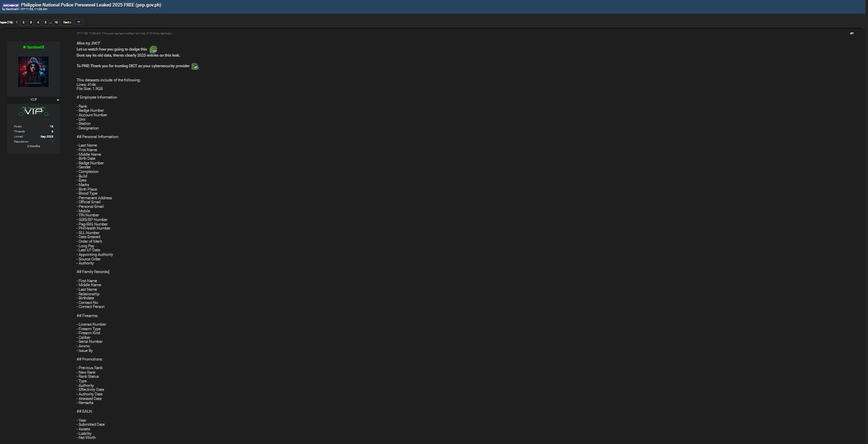Click the frog emoji after 'dodge this'
Viewport: 868px width, 444px height.
[153, 50]
